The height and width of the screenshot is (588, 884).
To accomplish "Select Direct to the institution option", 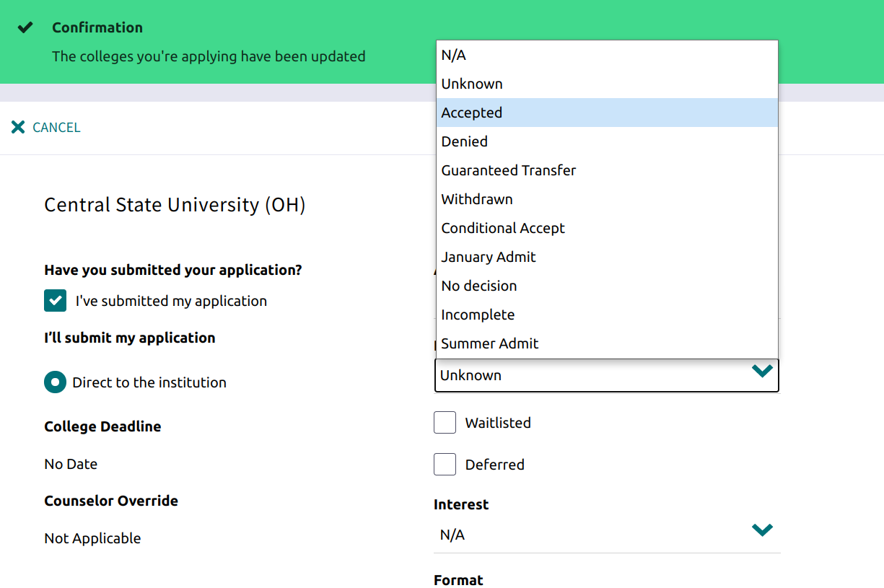I will (56, 382).
